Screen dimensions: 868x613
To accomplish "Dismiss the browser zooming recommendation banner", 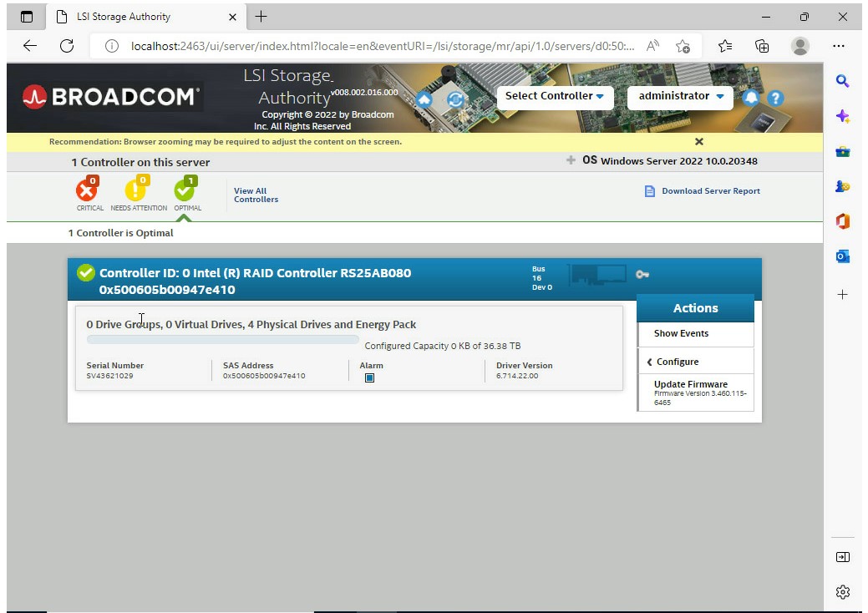I will coord(699,142).
